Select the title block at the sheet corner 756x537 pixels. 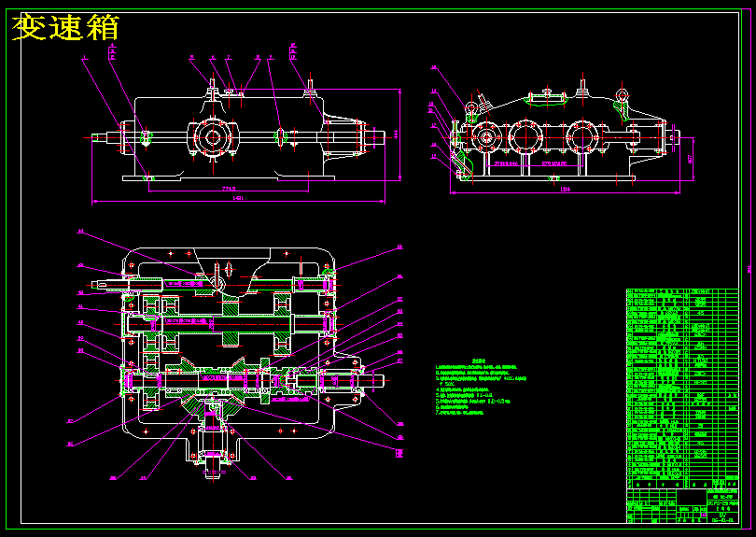tap(682, 506)
